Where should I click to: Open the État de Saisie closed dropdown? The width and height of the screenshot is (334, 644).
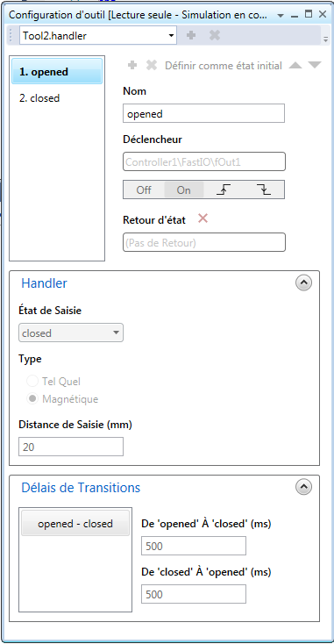pos(71,333)
